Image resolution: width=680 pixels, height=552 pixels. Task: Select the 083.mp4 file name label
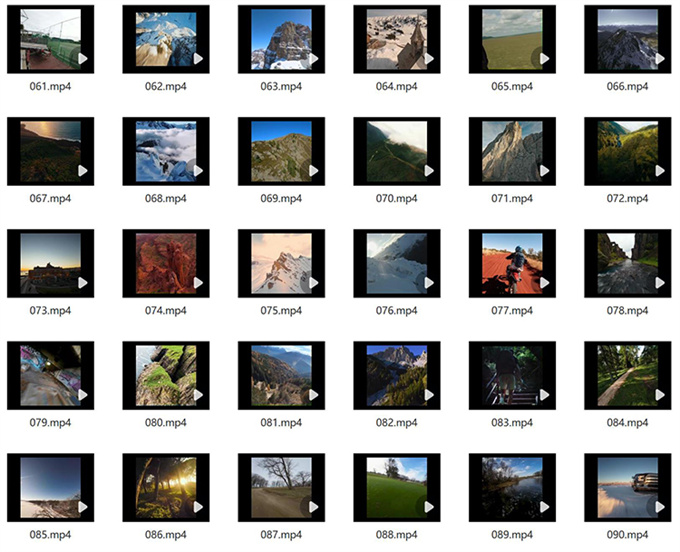(512, 423)
